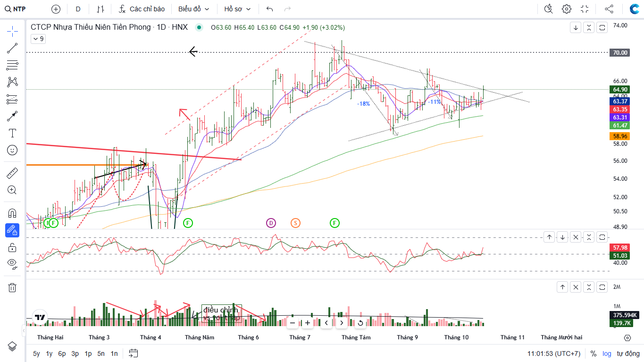644x362 pixels.
Task: Collapse the volume pane
Action: tap(589, 286)
